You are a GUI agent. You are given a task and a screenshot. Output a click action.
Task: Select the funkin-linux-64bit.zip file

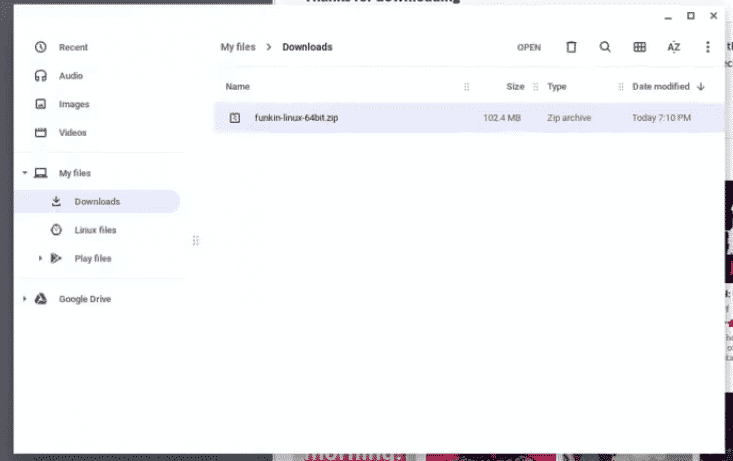pos(296,118)
